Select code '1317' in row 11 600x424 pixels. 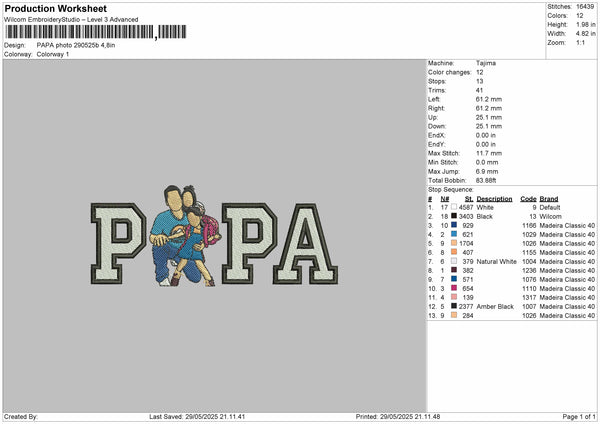[x=529, y=298]
